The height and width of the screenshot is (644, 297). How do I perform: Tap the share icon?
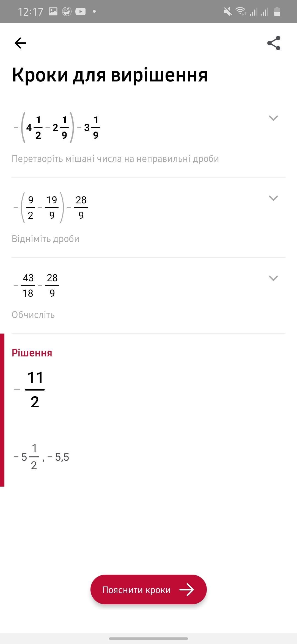pyautogui.click(x=274, y=43)
